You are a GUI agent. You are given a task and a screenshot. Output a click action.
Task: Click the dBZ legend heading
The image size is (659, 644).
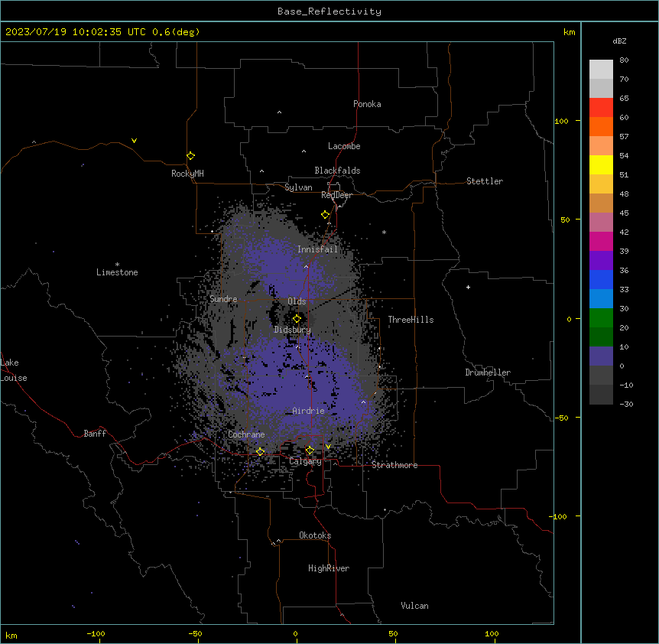pos(619,41)
